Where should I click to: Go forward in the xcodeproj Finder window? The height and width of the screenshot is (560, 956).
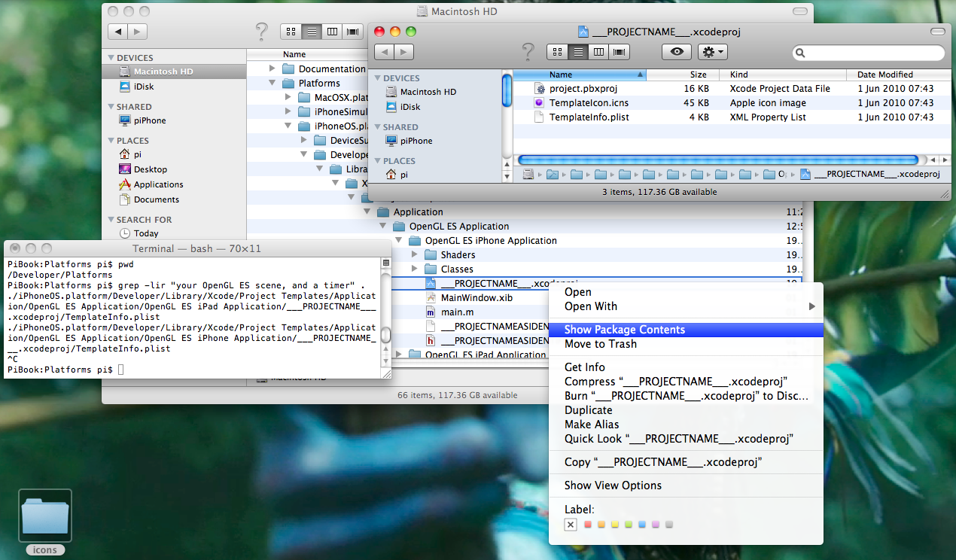coord(403,52)
